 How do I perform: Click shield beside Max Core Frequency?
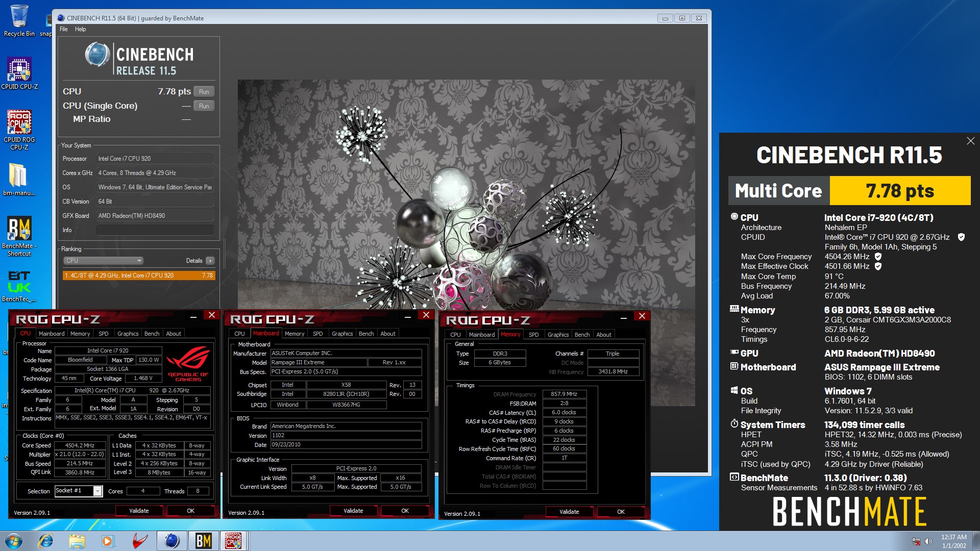[x=878, y=257]
